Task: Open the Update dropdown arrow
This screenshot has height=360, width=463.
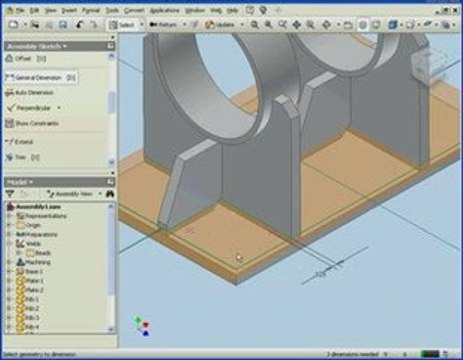Action: point(242,25)
